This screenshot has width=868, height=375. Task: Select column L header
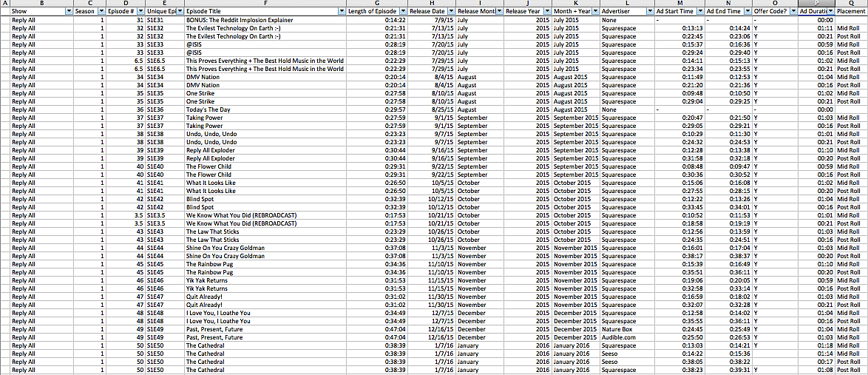(627, 3)
